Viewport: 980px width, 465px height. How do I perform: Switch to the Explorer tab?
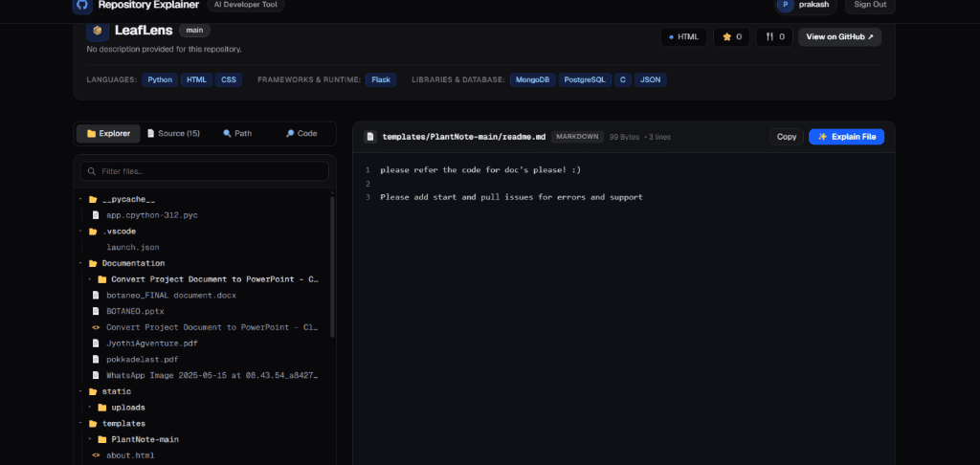108,133
